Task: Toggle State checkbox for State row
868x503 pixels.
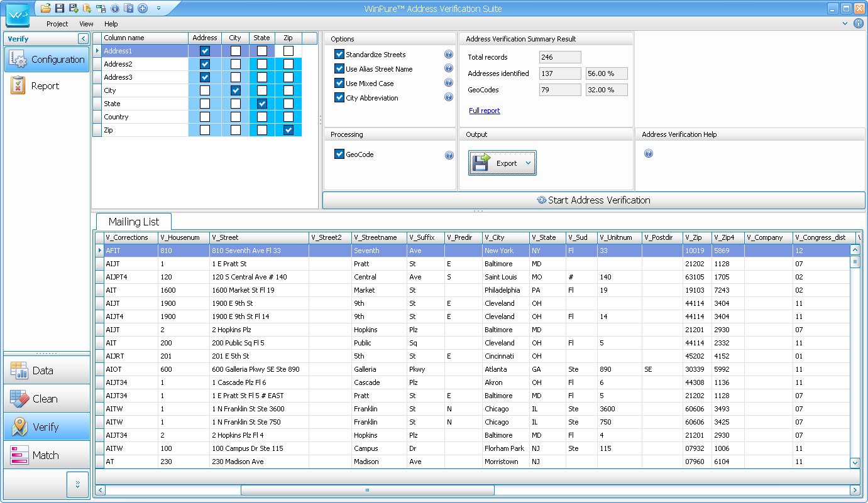Action: (x=262, y=104)
